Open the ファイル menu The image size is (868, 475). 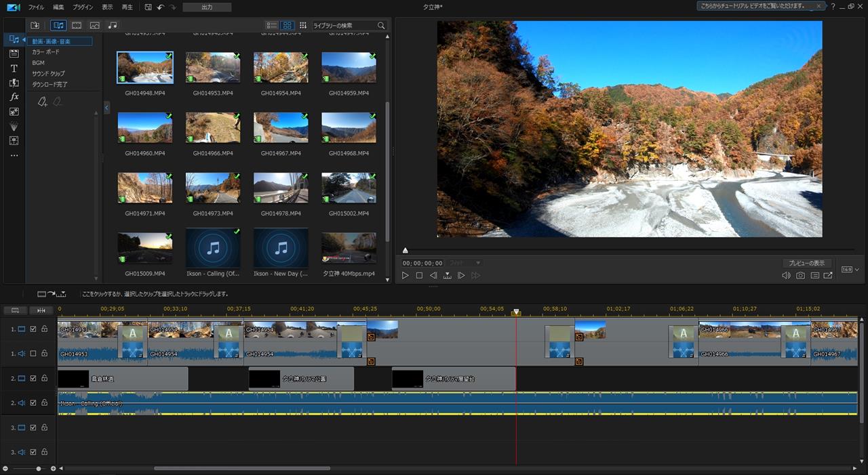pos(36,7)
